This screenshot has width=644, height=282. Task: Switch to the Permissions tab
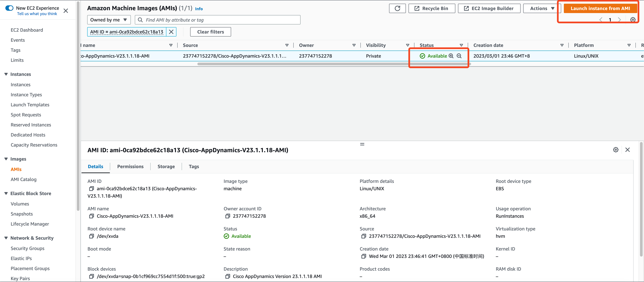tap(130, 166)
